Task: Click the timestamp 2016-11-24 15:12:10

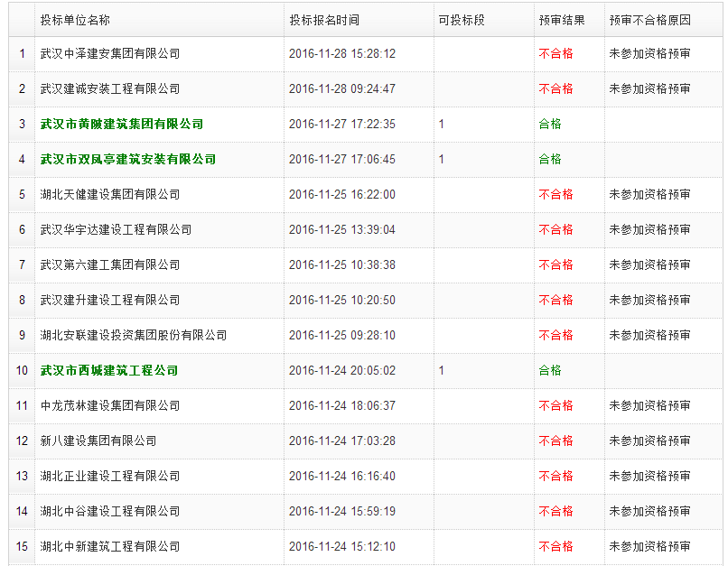Action: (342, 546)
